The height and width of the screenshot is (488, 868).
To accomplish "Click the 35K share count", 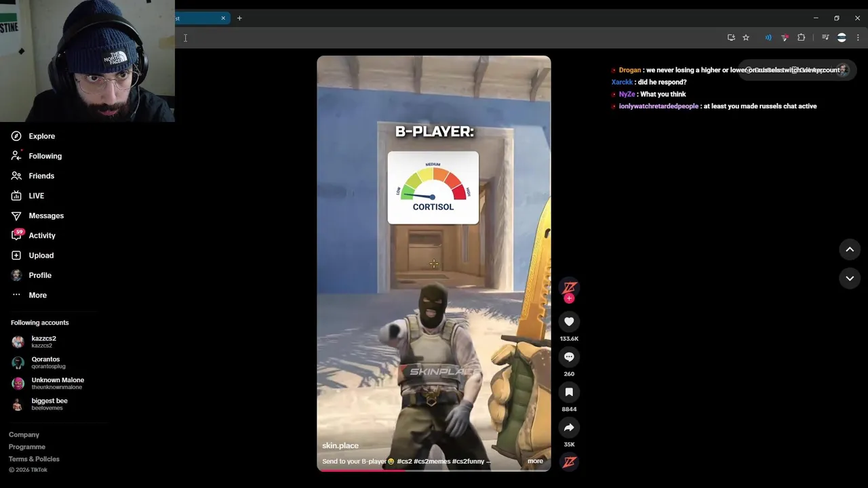I will coord(569,445).
